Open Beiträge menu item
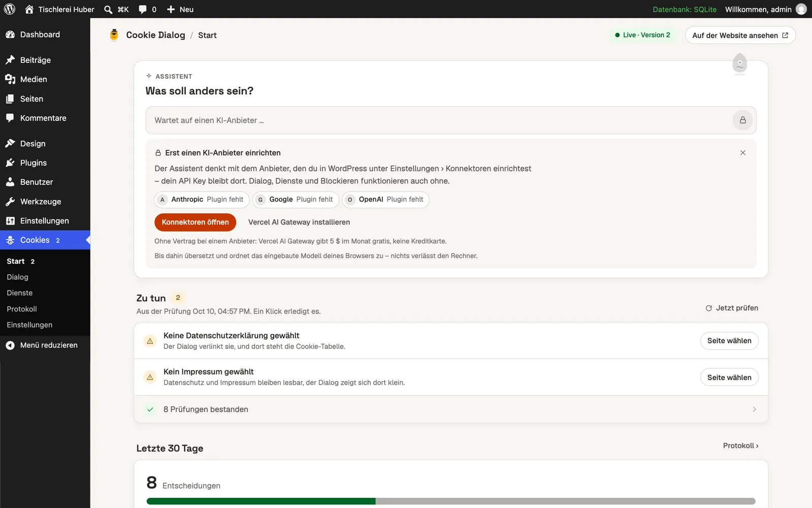Viewport: 812px width, 508px height. coord(45,60)
